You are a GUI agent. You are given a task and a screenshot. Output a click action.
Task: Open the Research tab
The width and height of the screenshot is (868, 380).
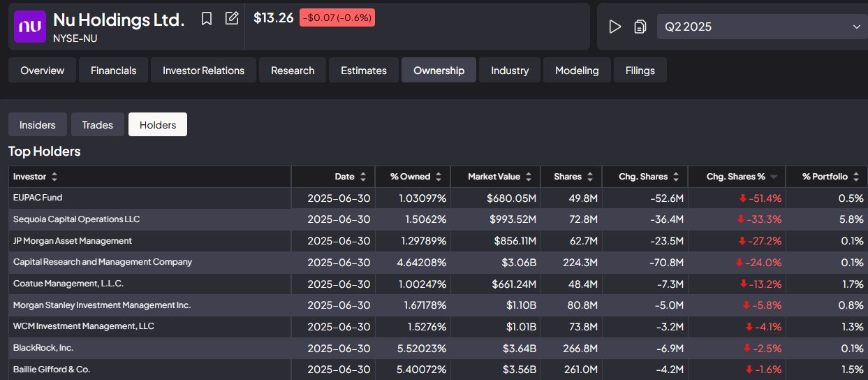(x=293, y=70)
